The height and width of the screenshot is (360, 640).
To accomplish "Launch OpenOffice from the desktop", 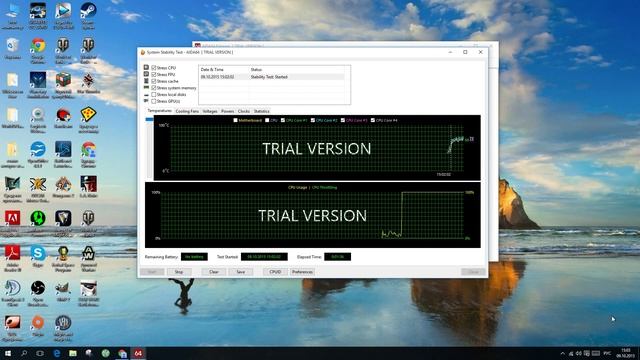I will [x=38, y=154].
